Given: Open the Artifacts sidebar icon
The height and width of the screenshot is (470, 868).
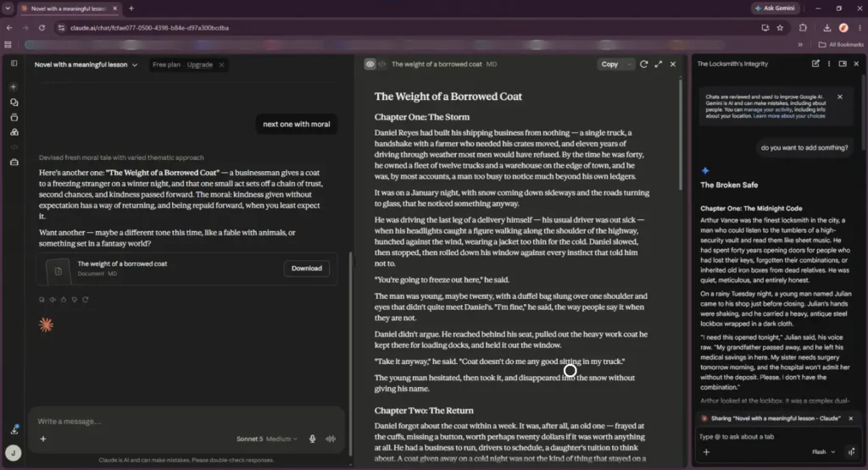Looking at the screenshot, I should (14, 132).
